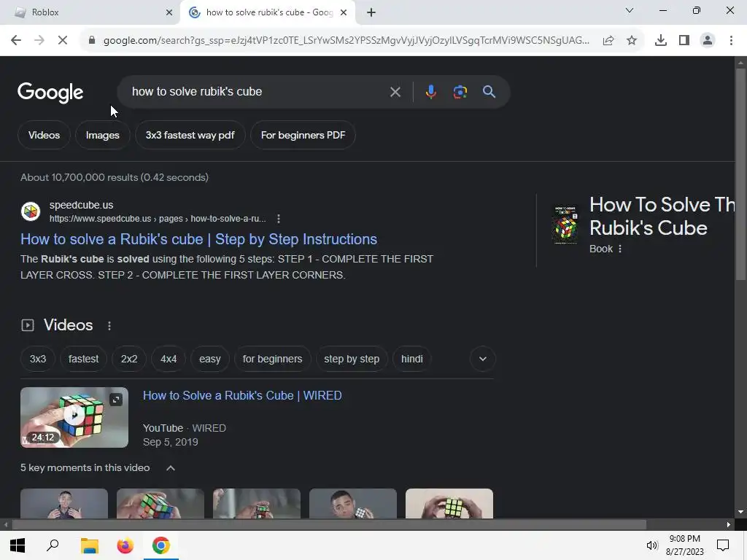Filter results by Images
Screen dimensions: 747x560
tap(102, 135)
